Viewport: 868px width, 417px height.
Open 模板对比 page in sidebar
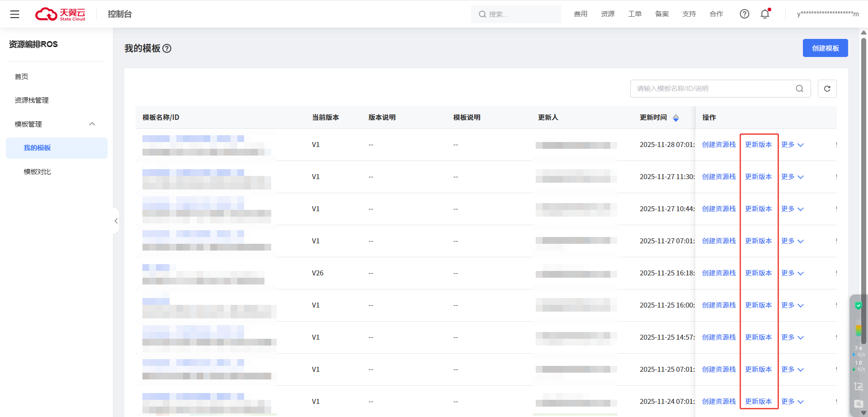coord(37,172)
